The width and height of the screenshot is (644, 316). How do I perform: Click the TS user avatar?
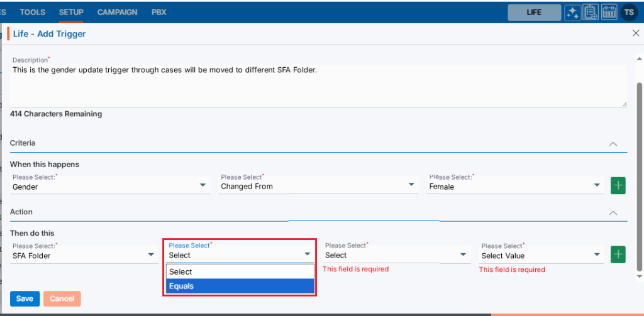628,12
